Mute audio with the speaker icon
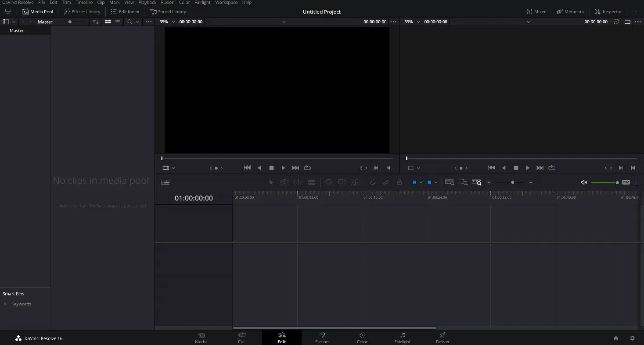Viewport: 644px width, 345px height. point(584,182)
